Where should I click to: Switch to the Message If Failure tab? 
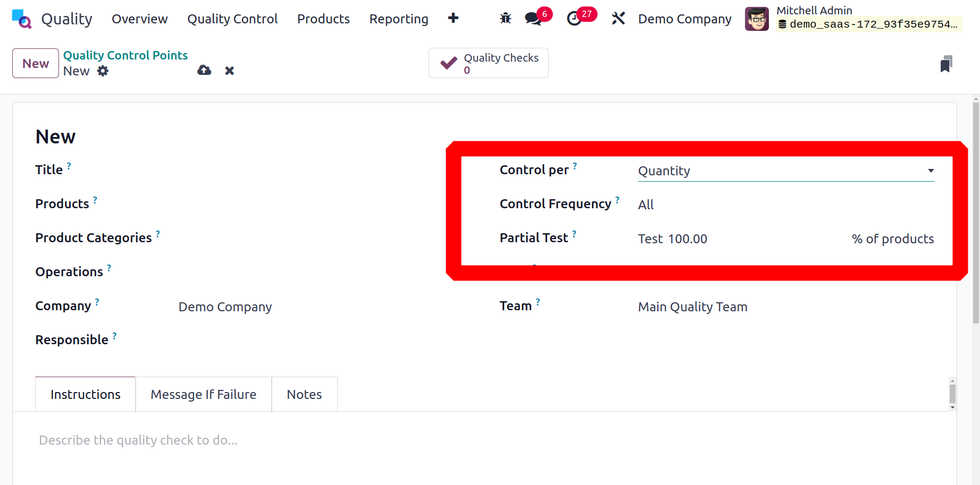click(203, 394)
